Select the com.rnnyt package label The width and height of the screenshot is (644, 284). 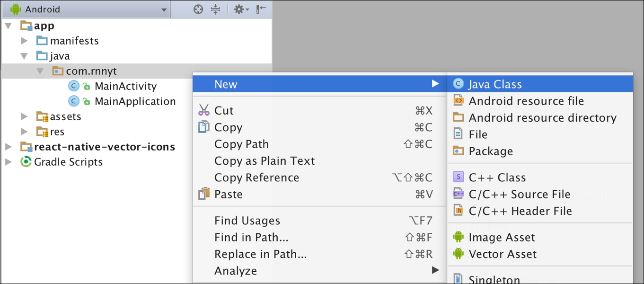point(91,71)
